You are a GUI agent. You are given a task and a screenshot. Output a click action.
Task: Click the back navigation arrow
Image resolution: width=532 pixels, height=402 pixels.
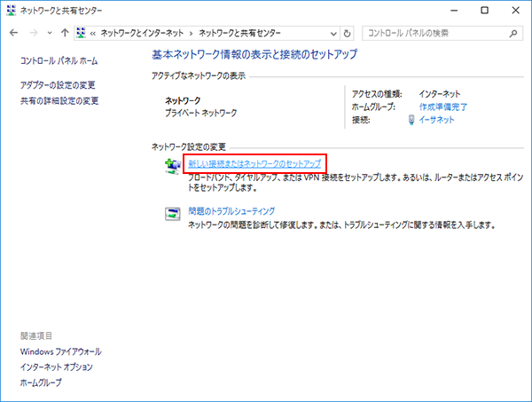[13, 33]
